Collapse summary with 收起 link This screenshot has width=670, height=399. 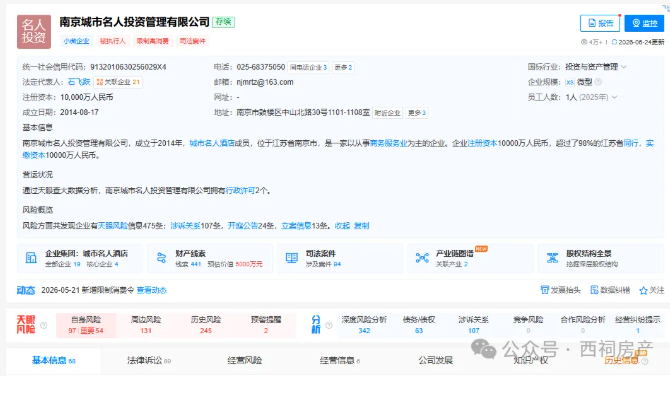(342, 226)
